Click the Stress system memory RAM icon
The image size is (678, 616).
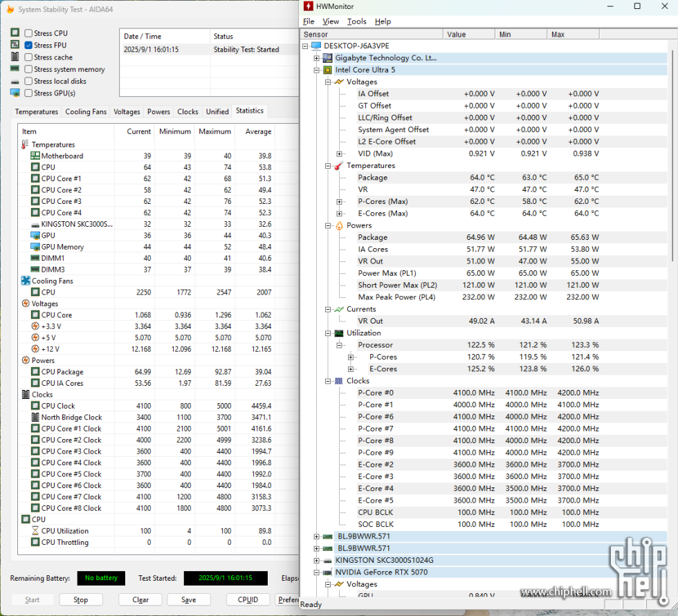(15, 68)
